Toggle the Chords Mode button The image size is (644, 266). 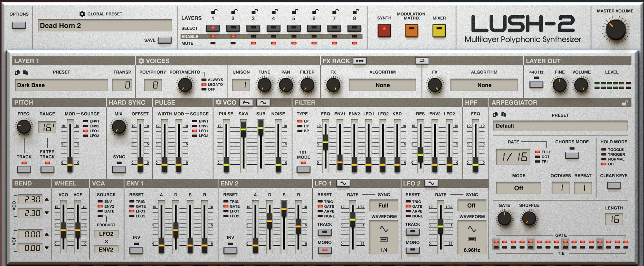(572, 155)
